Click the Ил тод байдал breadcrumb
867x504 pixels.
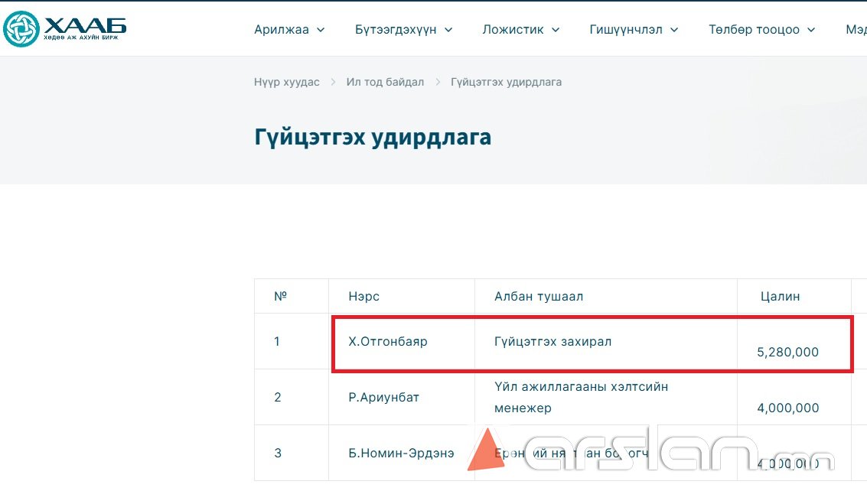click(385, 82)
